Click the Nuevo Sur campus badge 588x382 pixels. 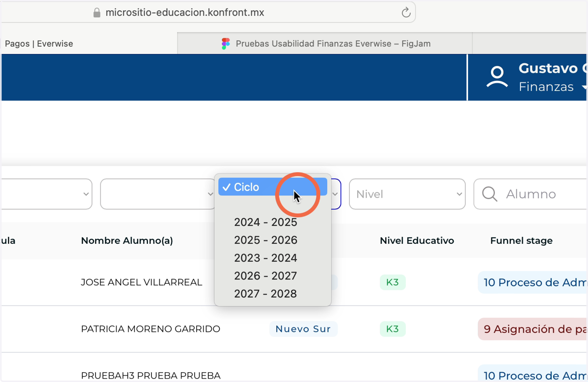point(303,329)
